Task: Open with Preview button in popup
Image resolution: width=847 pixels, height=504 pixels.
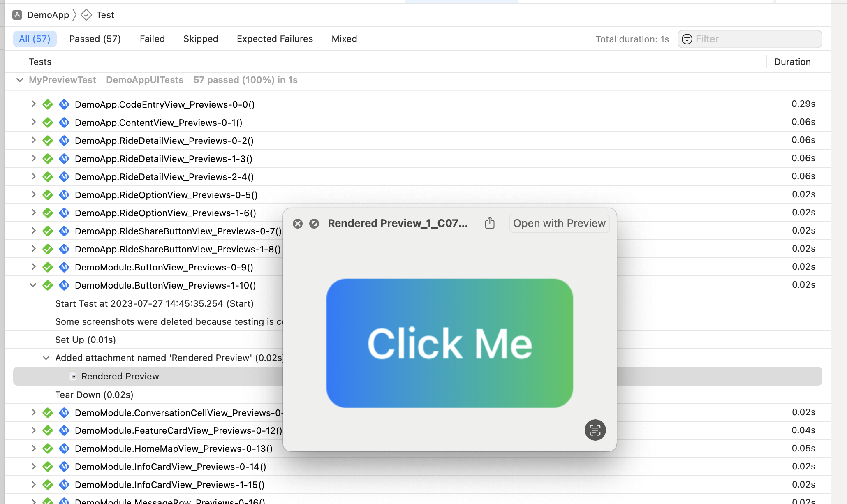Action: coord(559,222)
